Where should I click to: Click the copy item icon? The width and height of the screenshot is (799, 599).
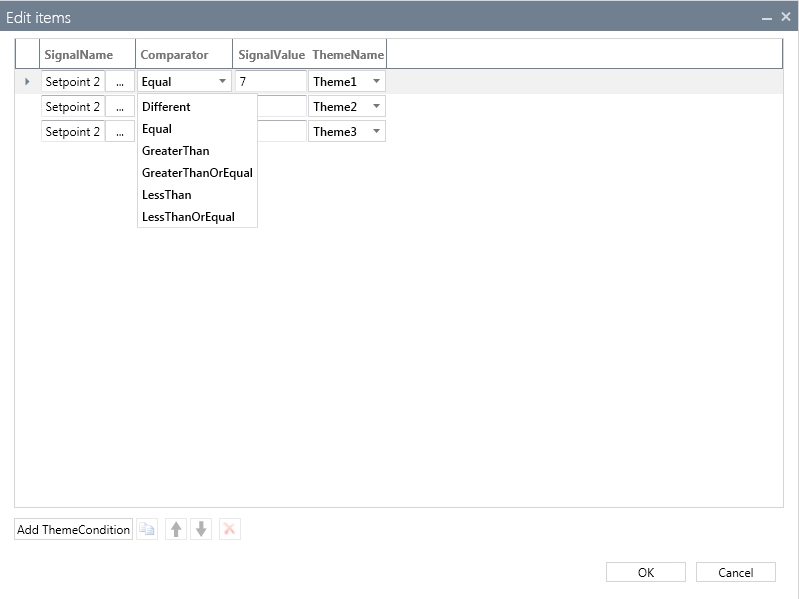coord(147,530)
